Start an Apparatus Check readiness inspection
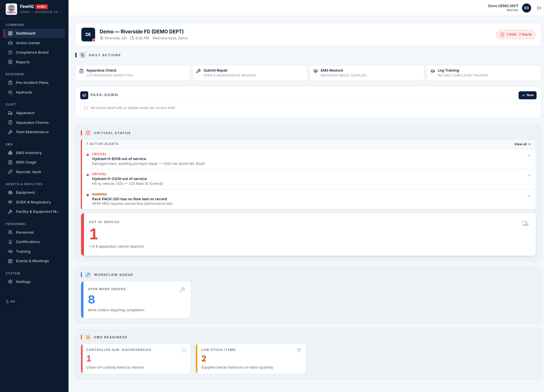Screen dimensions: 544x392 (x=133, y=73)
